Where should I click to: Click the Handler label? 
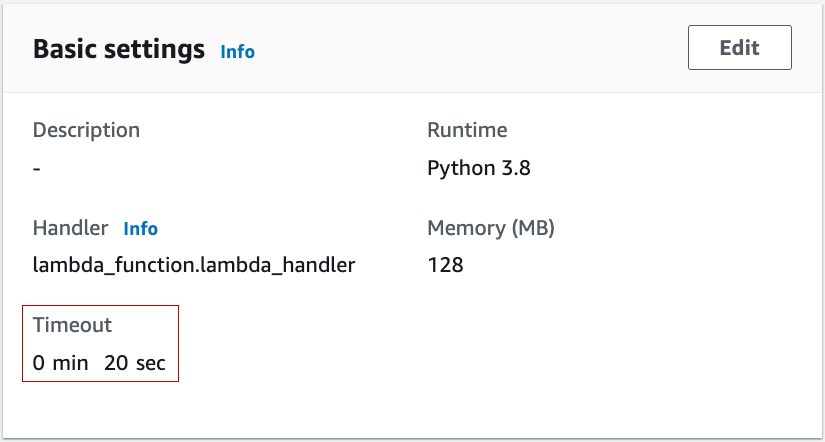71,228
